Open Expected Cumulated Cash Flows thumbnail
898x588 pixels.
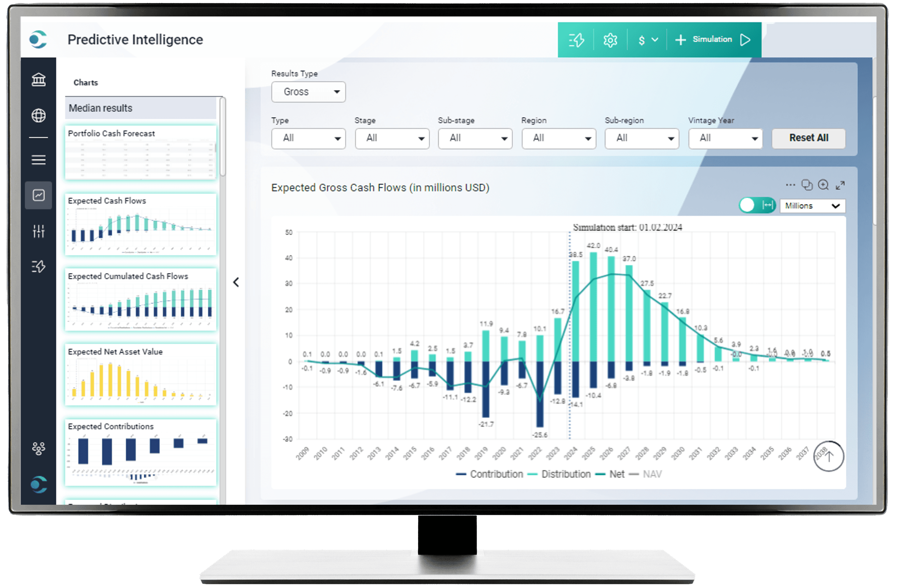point(141,300)
